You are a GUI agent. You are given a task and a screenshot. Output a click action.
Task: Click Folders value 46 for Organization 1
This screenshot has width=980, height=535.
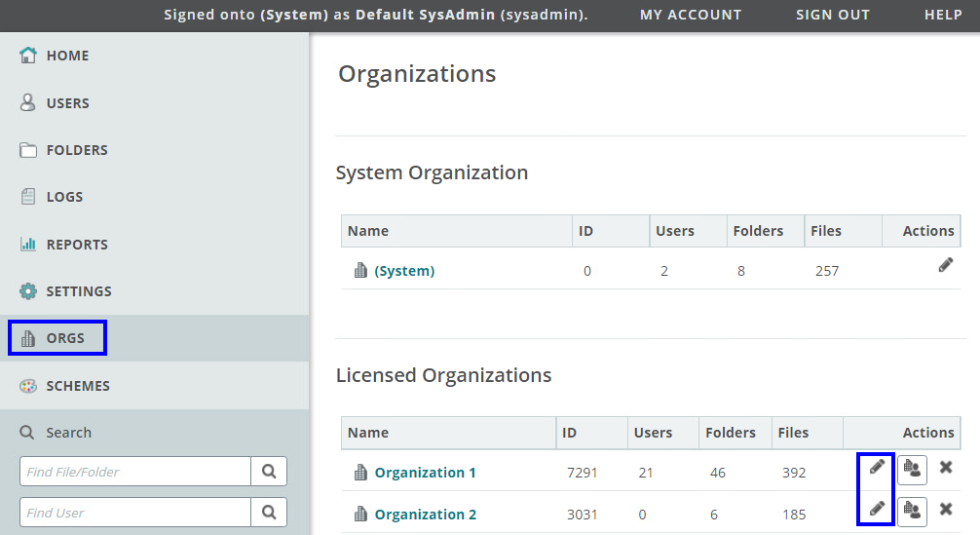click(718, 473)
